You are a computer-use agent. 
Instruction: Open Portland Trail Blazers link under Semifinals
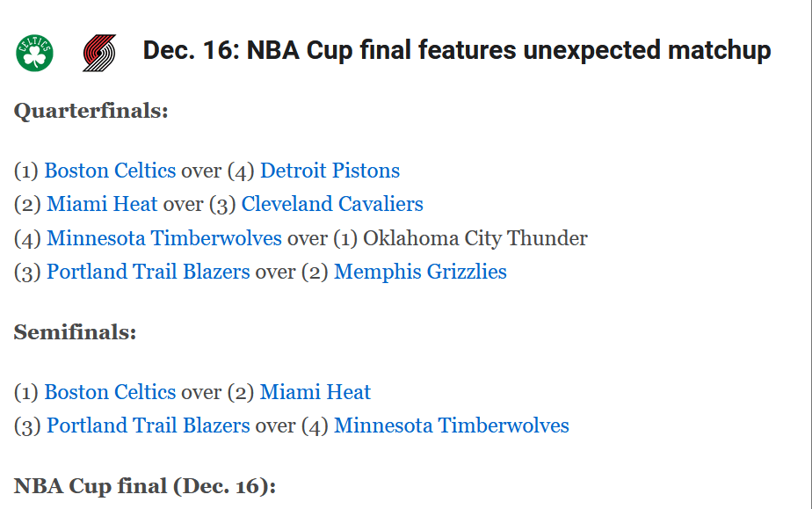point(149,425)
